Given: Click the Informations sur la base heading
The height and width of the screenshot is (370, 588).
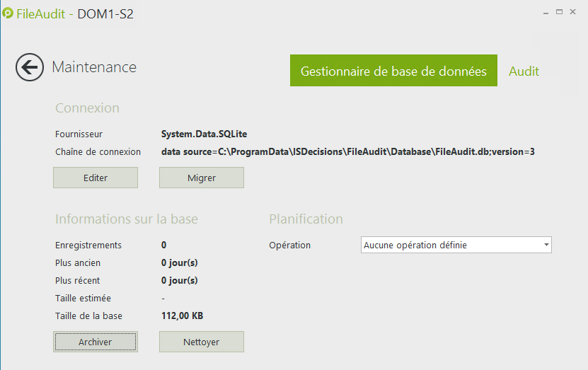Looking at the screenshot, I should pyautogui.click(x=127, y=219).
